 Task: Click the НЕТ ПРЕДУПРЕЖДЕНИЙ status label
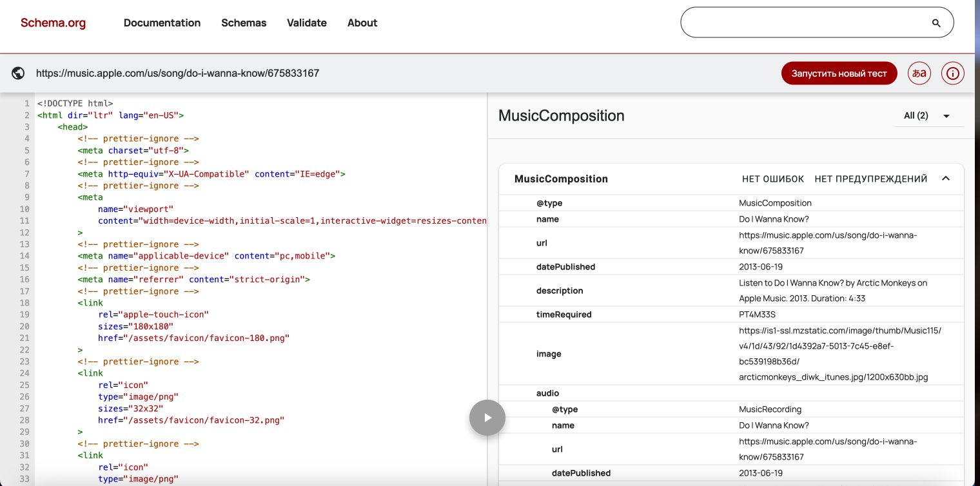click(x=870, y=179)
